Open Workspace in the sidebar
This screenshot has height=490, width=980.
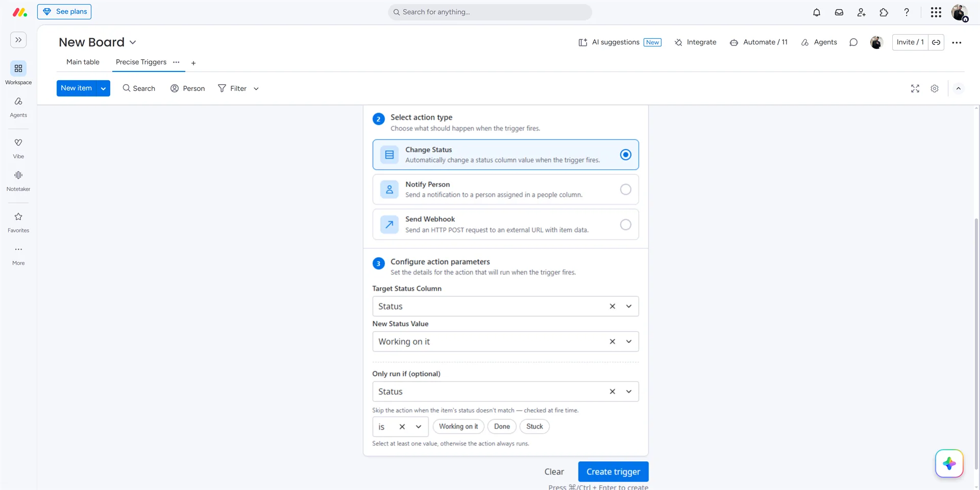click(x=18, y=73)
